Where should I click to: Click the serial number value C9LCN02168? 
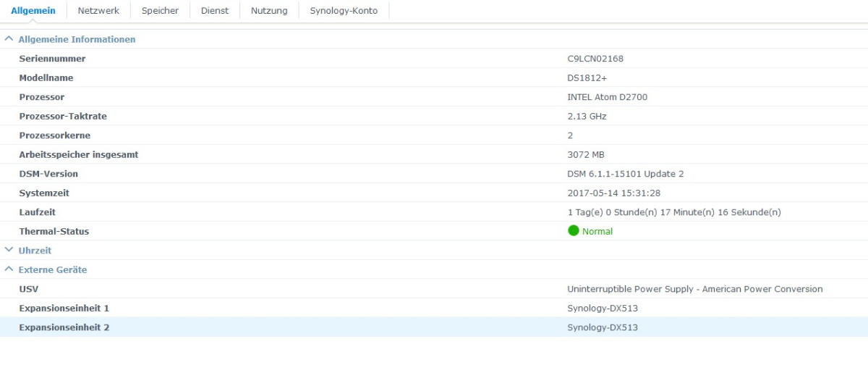(x=595, y=59)
